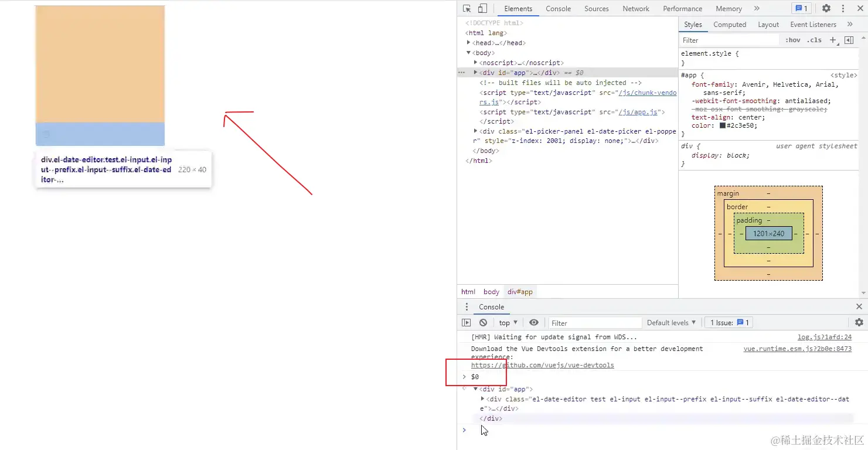The height and width of the screenshot is (450, 868).
Task: Open the console drawer kebab menu
Action: (467, 307)
